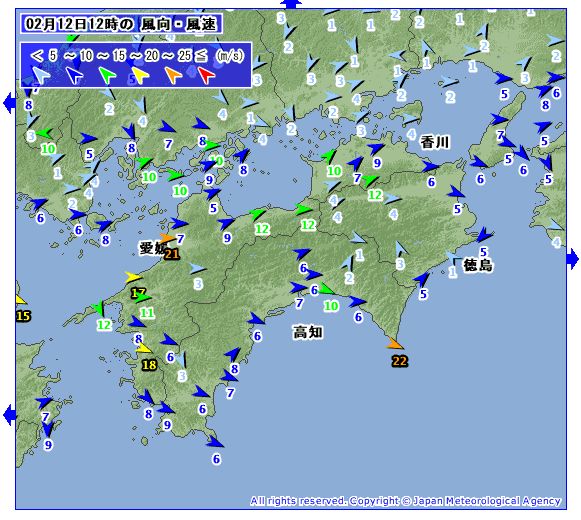This screenshot has height=520, width=581.
Task: Pan west using the lower left-edge arrow
Action: [9, 415]
